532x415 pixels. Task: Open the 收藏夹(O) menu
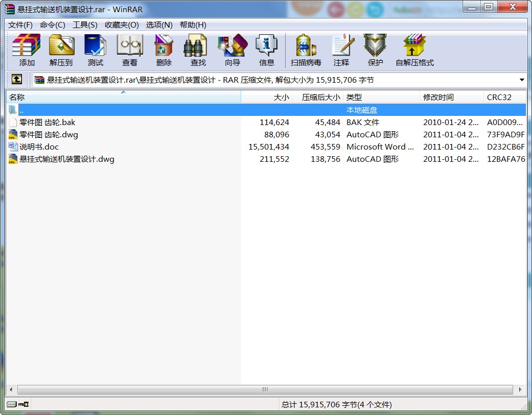pos(122,25)
